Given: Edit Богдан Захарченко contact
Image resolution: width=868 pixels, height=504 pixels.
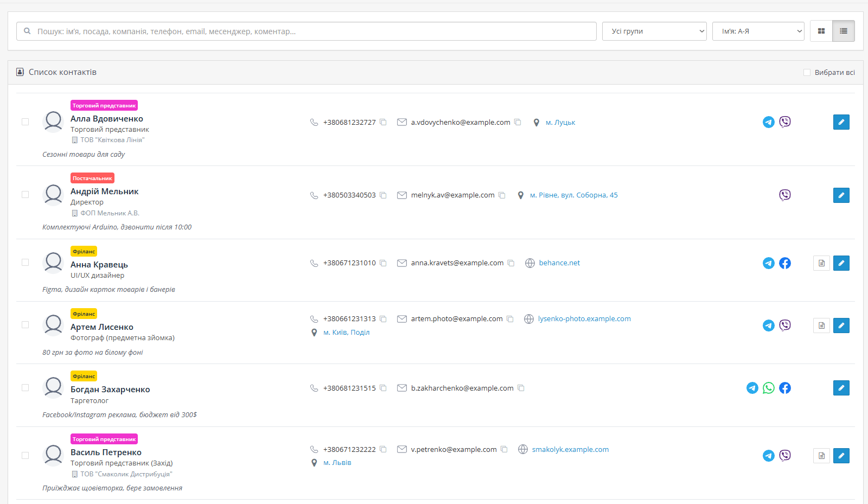Looking at the screenshot, I should pos(841,388).
